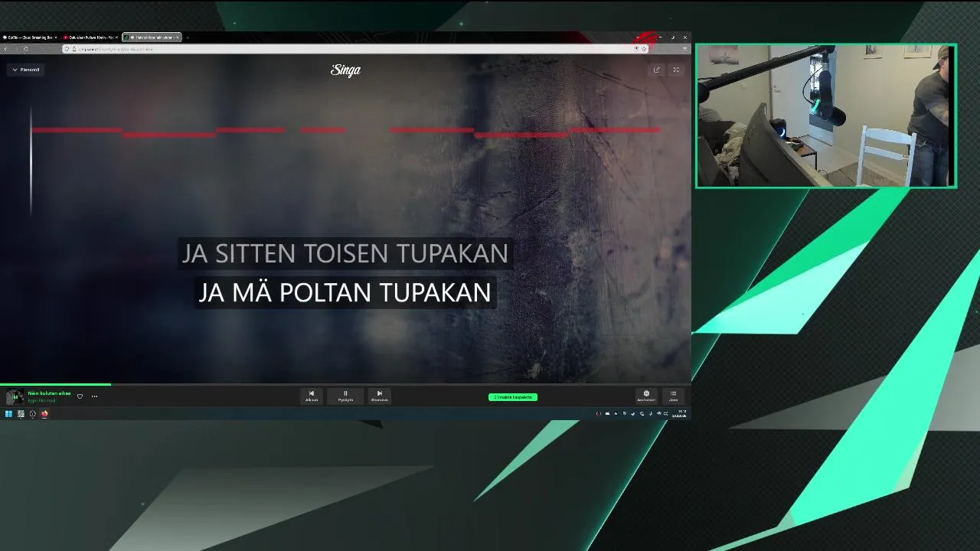980x551 pixels.
Task: Pause the song with Pysäytä
Action: point(345,396)
